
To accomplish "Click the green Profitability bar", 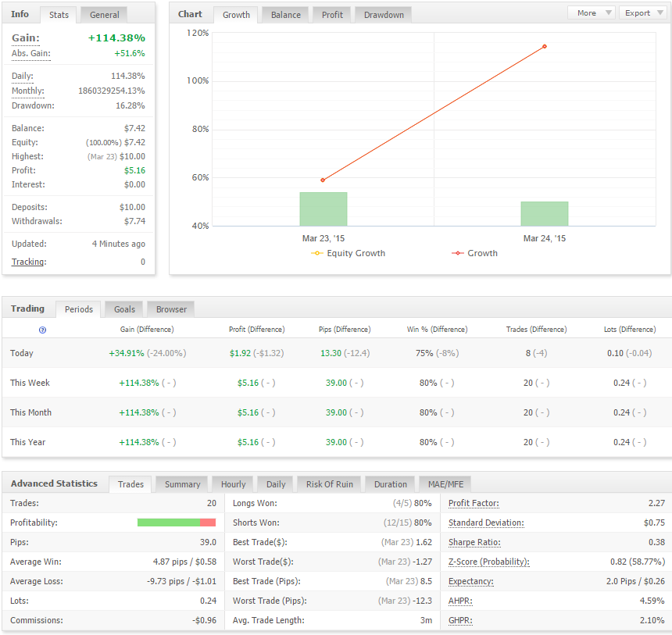I will [x=169, y=523].
